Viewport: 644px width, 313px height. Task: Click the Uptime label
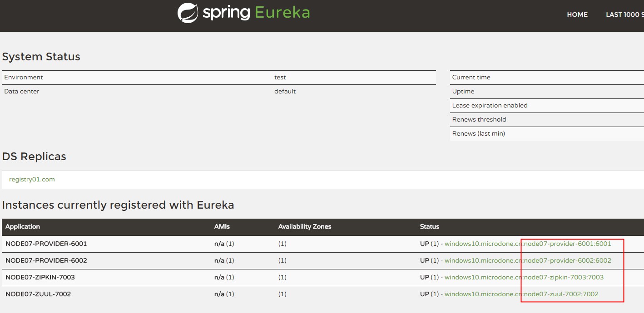pyautogui.click(x=463, y=91)
